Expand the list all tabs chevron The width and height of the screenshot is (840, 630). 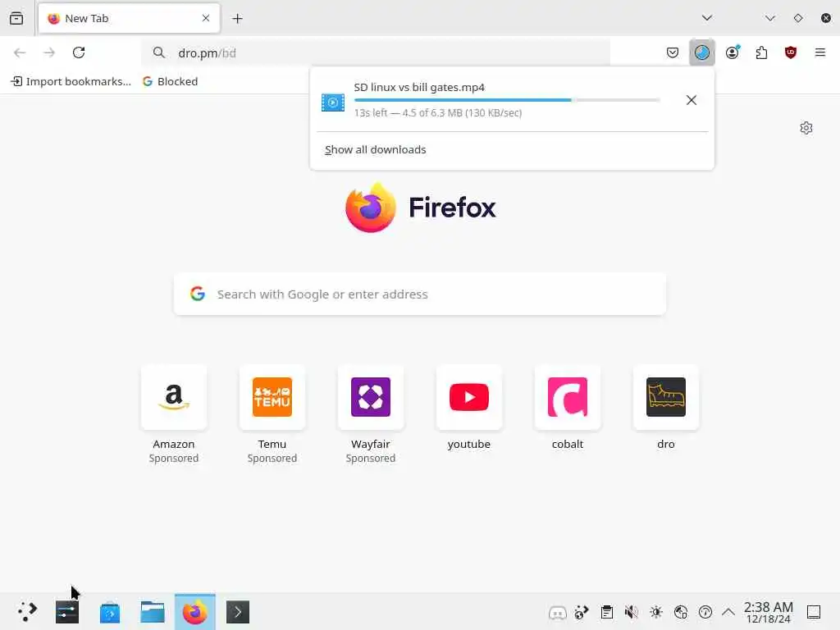pyautogui.click(x=707, y=18)
